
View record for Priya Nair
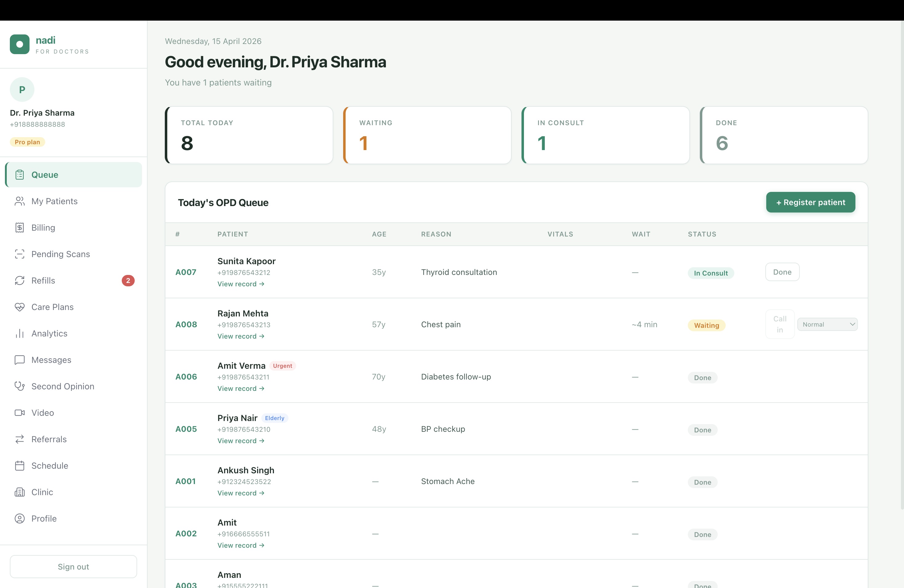coord(241,441)
